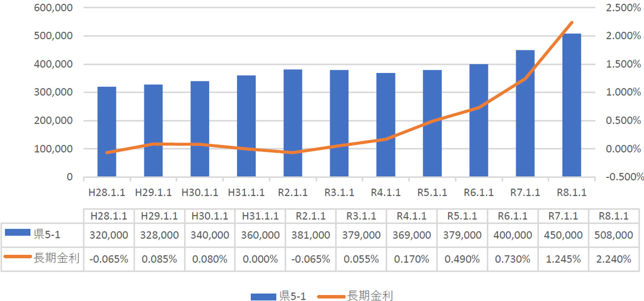Screen dimensions: 644x301
Task: Select the R7.1.1 bar showing 450,000
Action: tap(524, 113)
